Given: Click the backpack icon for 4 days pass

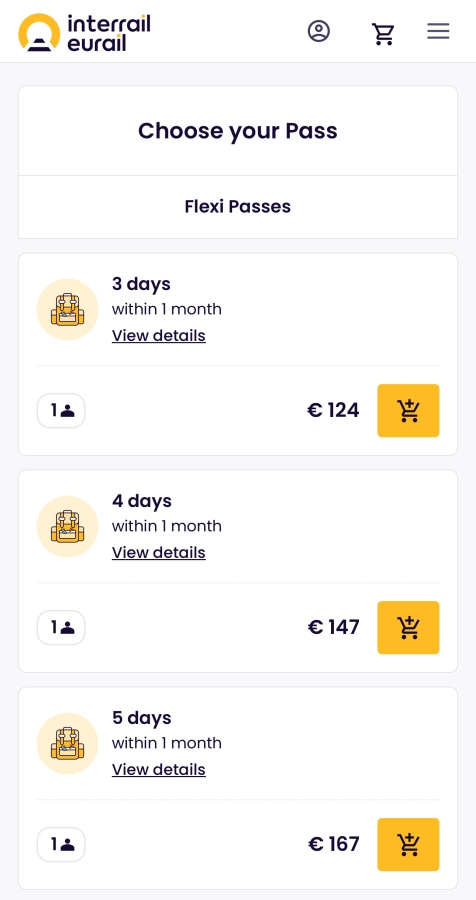Looking at the screenshot, I should [68, 526].
